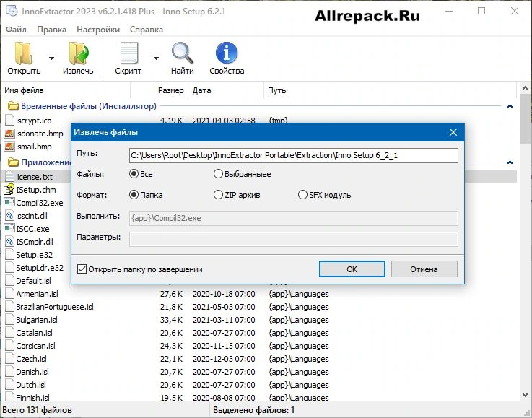Choose ZIP архив format radio button

(218, 195)
